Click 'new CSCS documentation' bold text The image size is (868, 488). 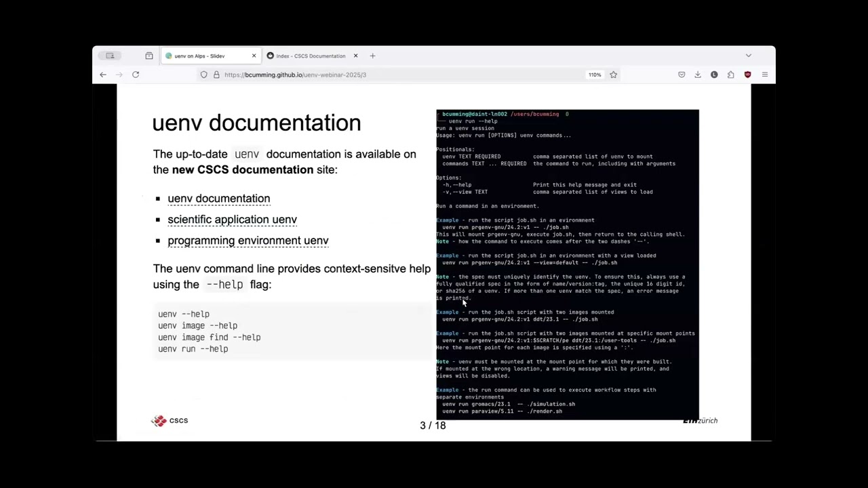coord(243,169)
